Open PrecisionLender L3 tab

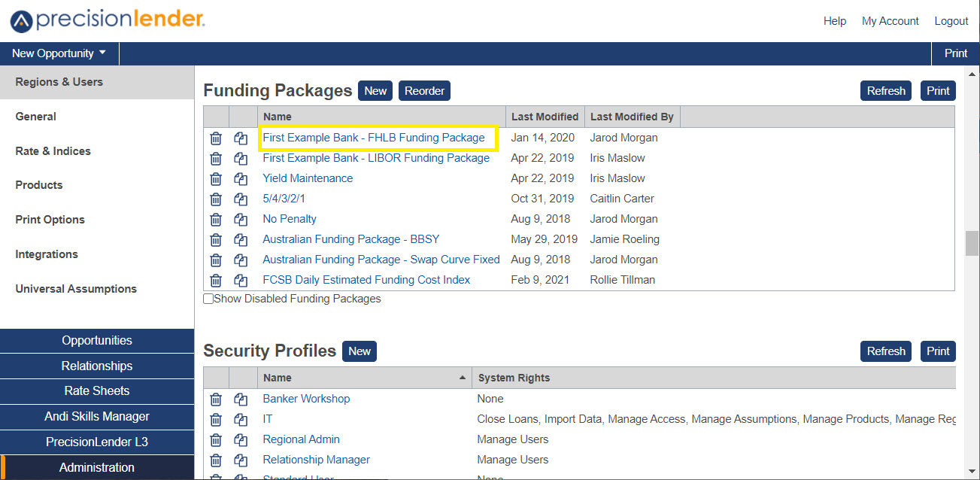(x=97, y=442)
